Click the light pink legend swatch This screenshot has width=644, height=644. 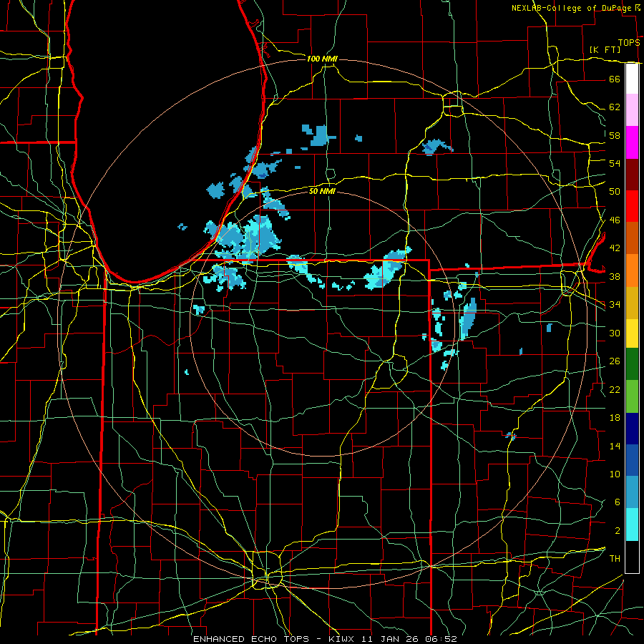coord(632,109)
